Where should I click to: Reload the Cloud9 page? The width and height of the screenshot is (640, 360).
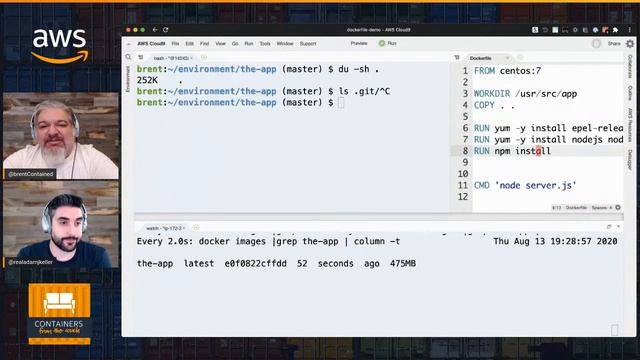click(x=166, y=30)
